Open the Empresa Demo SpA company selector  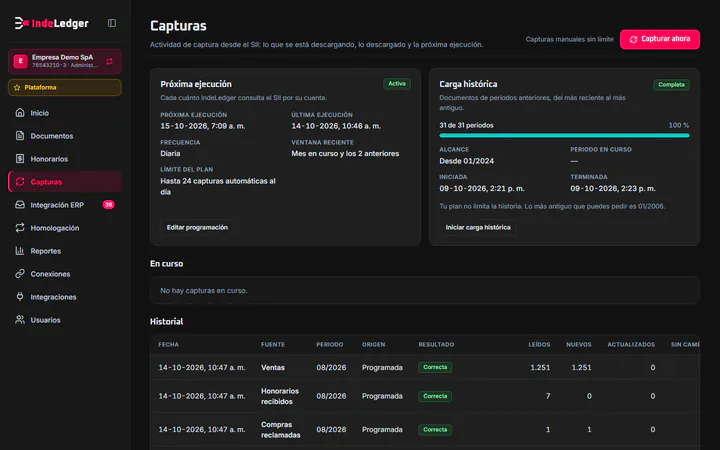[65, 61]
